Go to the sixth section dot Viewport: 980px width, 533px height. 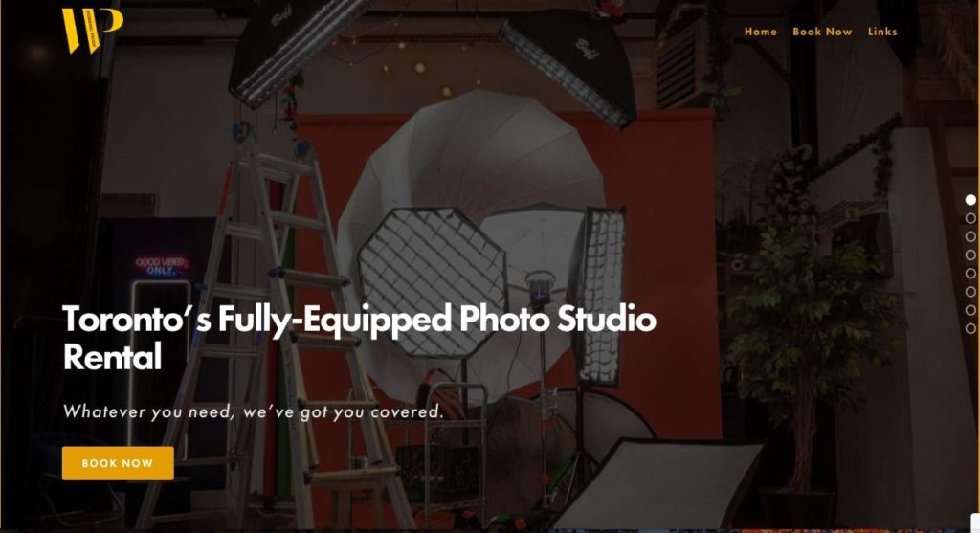970,292
